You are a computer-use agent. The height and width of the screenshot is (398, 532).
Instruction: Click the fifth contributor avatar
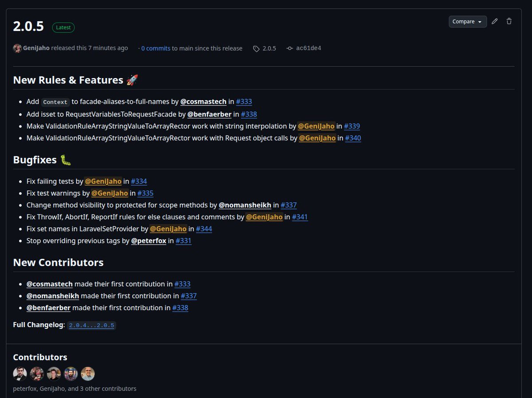pos(88,374)
